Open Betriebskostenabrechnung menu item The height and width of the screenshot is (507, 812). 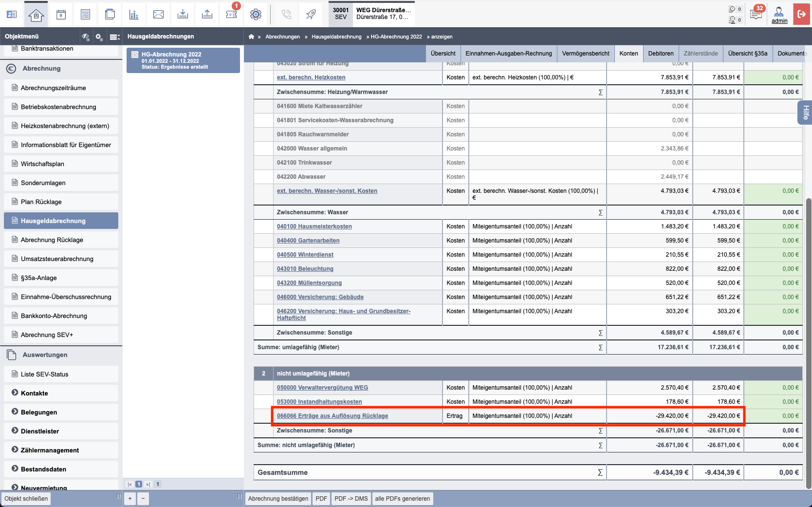(61, 107)
